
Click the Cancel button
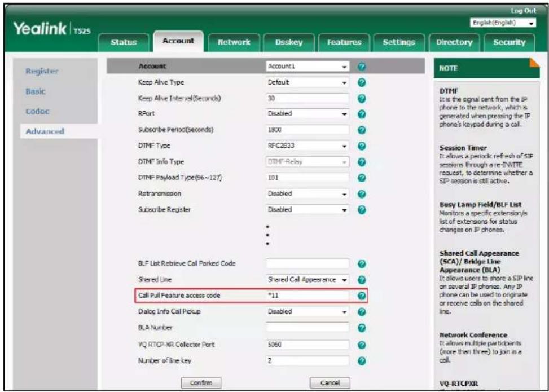point(330,383)
